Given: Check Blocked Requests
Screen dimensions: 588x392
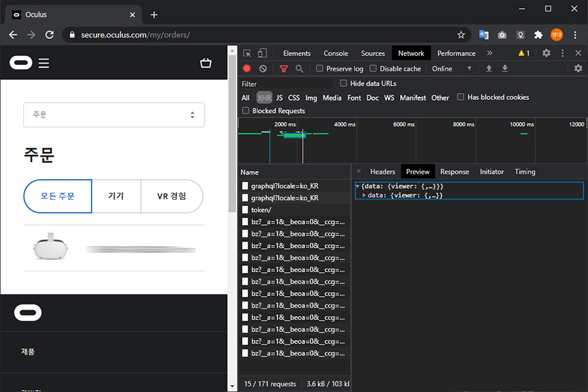Looking at the screenshot, I should 245,110.
